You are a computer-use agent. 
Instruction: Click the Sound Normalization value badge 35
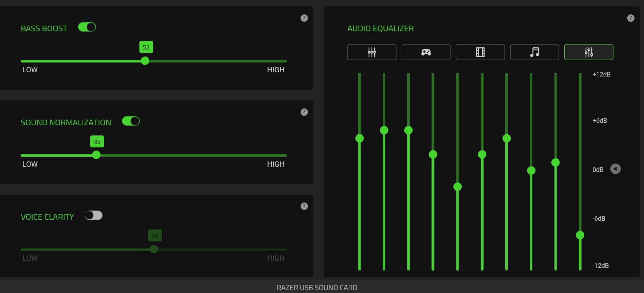pyautogui.click(x=97, y=142)
